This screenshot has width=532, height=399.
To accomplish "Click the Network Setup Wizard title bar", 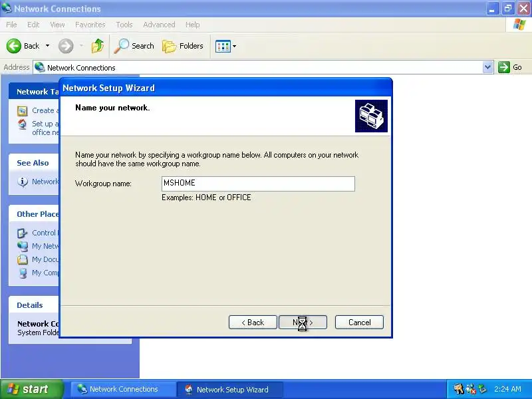I will (225, 88).
